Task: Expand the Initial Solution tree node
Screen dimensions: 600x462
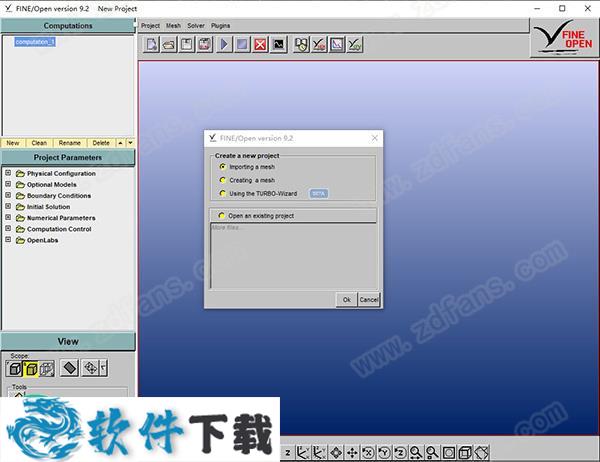Action: [8, 206]
